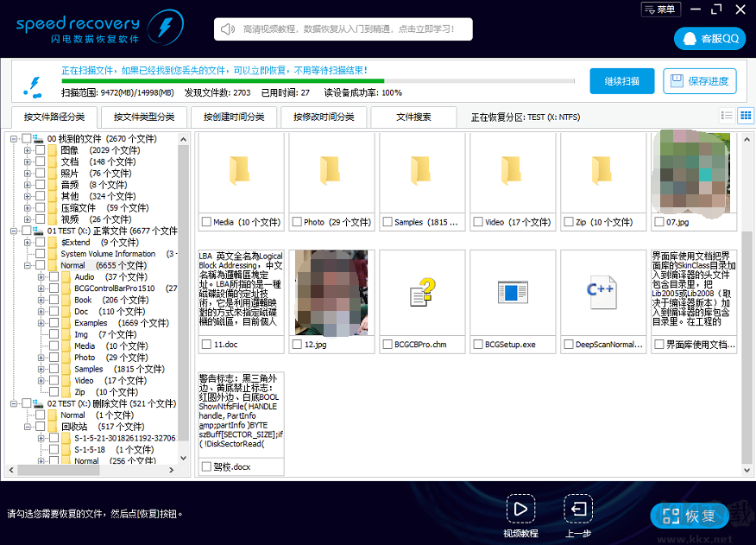The height and width of the screenshot is (545, 756).
Task: Click the 继续扫描 button
Action: (621, 81)
